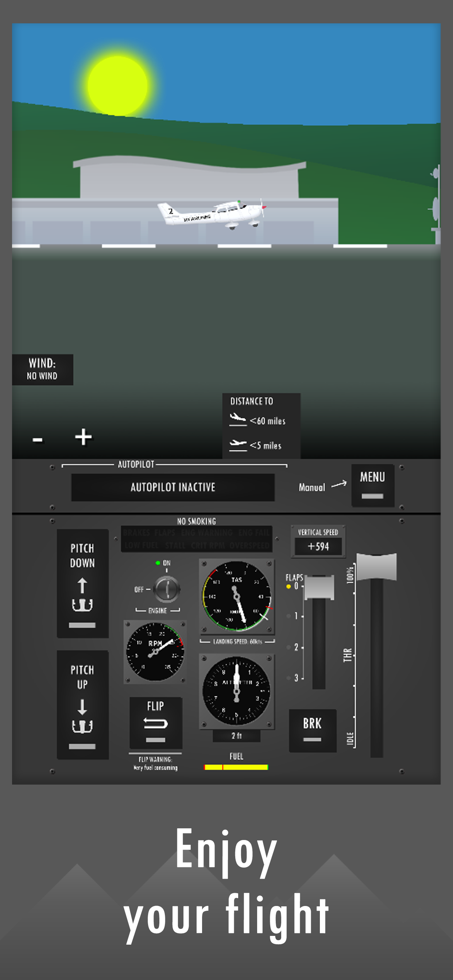Click the TAS airspeed gauge
The height and width of the screenshot is (980, 453).
(x=237, y=596)
